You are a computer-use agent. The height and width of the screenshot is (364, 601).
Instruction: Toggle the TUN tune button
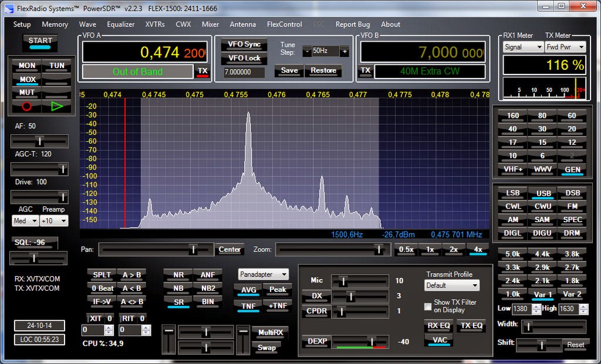point(57,66)
